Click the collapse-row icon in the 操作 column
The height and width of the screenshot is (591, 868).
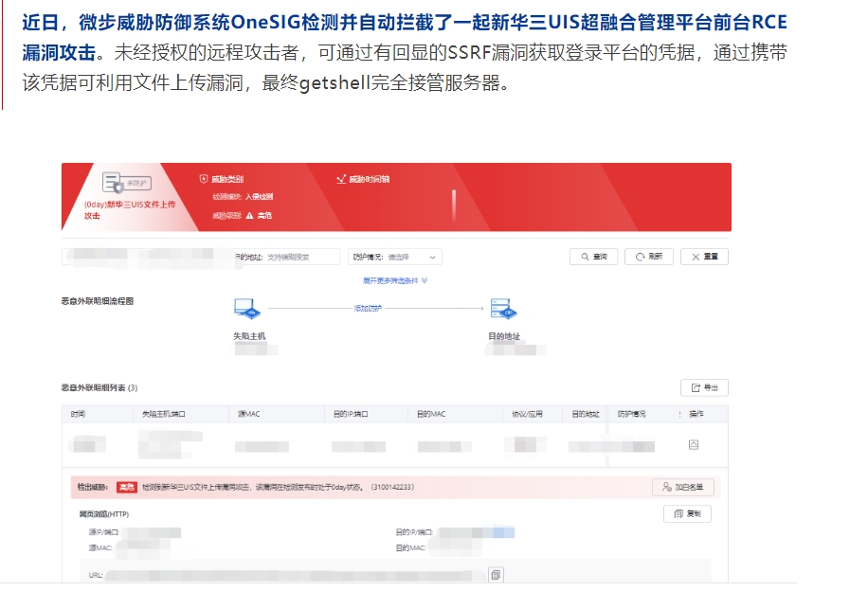pyautogui.click(x=694, y=444)
